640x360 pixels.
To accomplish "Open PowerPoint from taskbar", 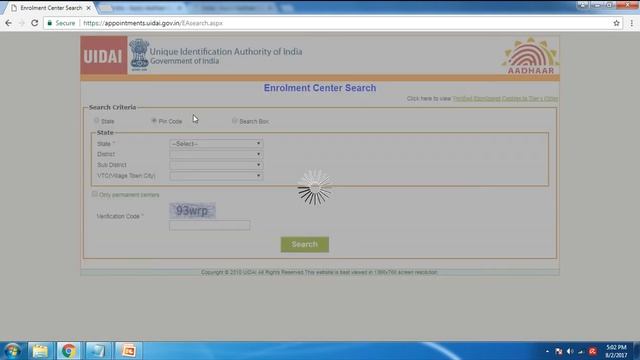I will coord(128,351).
